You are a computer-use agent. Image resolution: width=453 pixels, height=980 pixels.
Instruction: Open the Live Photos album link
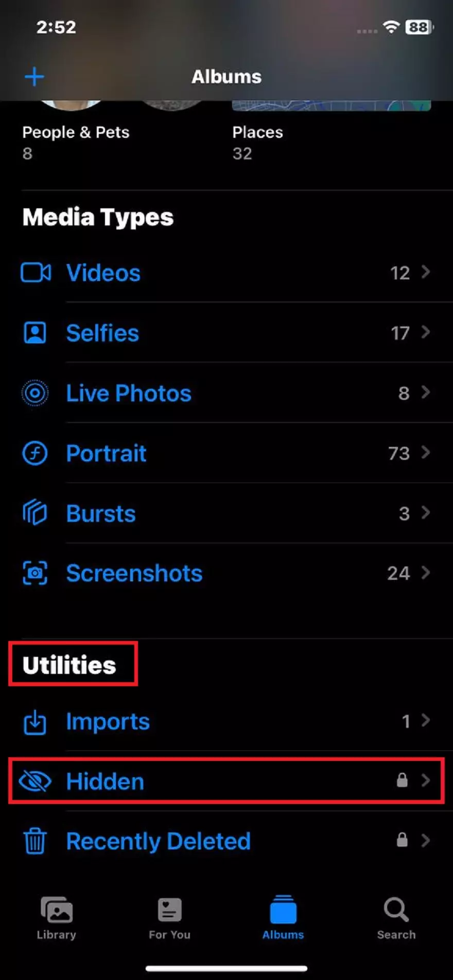click(x=129, y=394)
